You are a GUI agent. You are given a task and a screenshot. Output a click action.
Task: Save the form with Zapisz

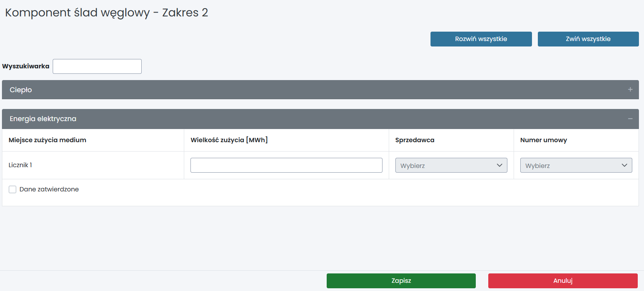pyautogui.click(x=401, y=281)
